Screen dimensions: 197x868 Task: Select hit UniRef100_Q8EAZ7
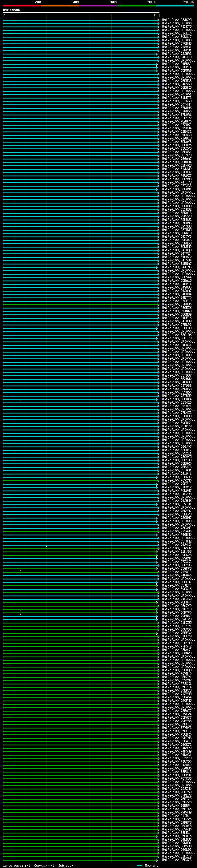point(177,711)
